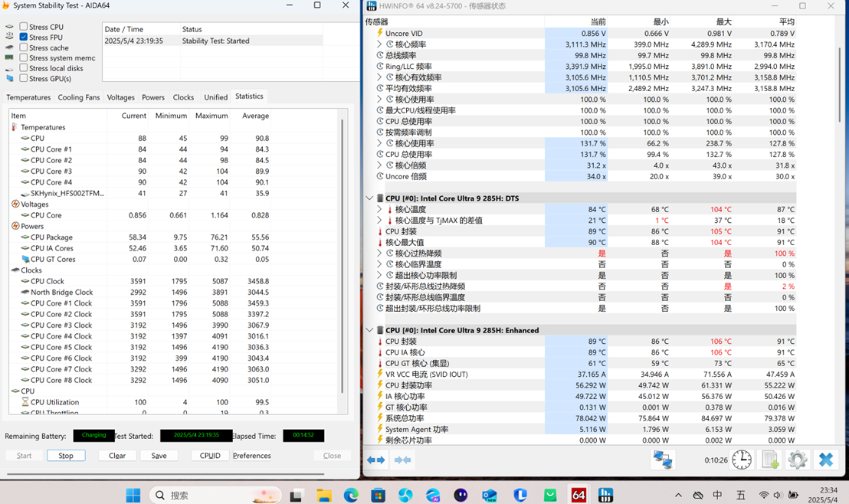The image size is (849, 504).
Task: Expand 超出核心功率限制 row
Action: pos(379,275)
